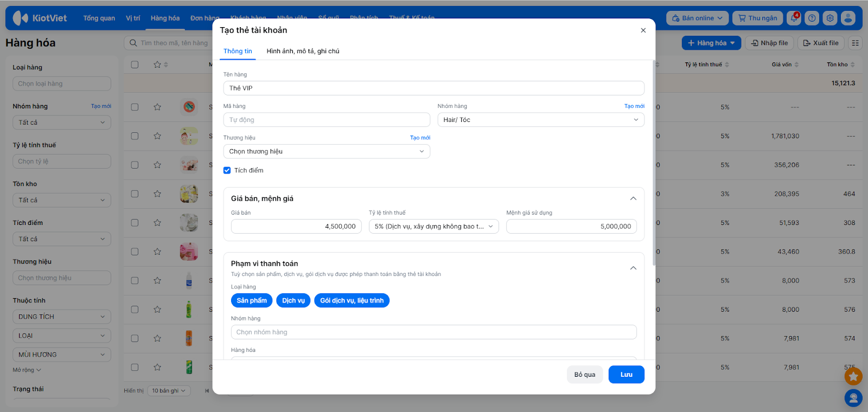Select the row with cost 1,781,030
This screenshot has width=868, height=412.
(135, 136)
